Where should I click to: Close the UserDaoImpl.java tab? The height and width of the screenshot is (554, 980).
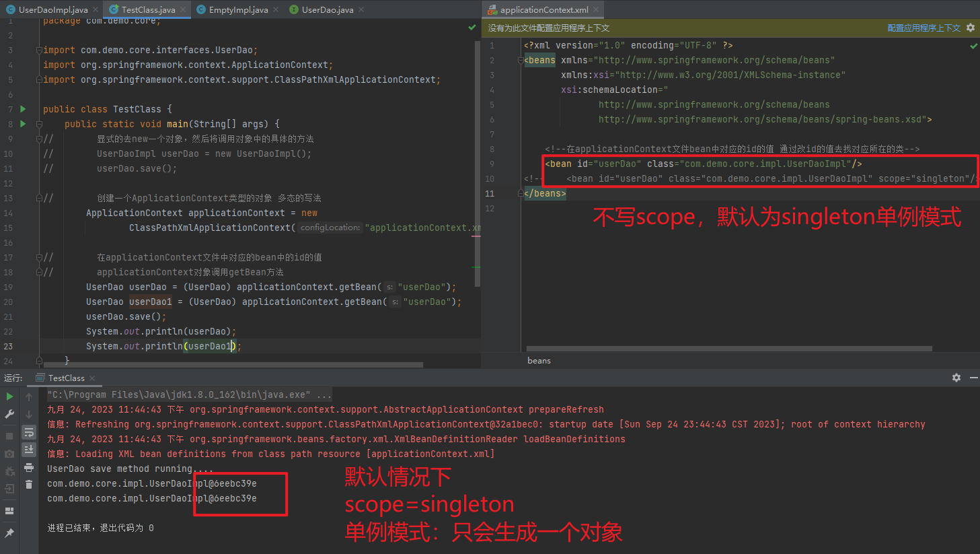pos(95,9)
